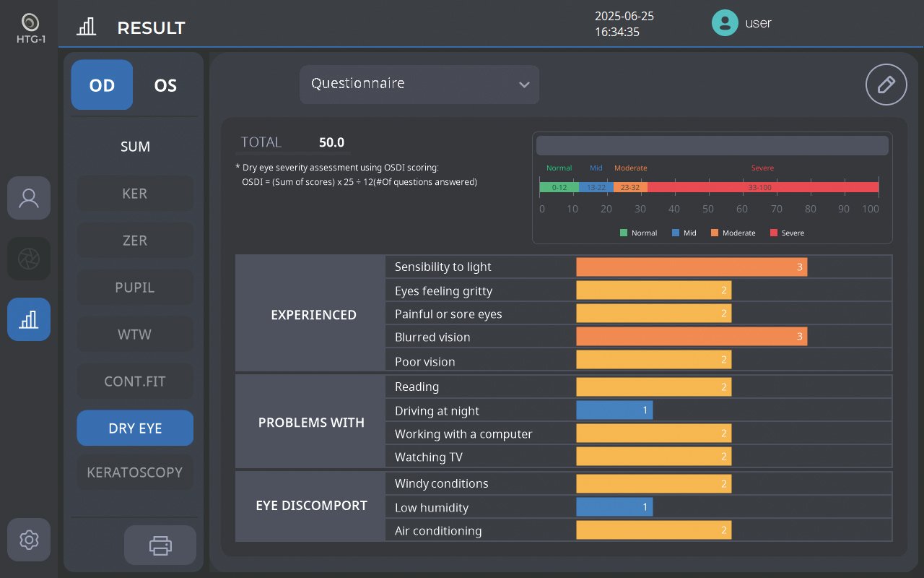Click the user avatar icon

pos(724,23)
